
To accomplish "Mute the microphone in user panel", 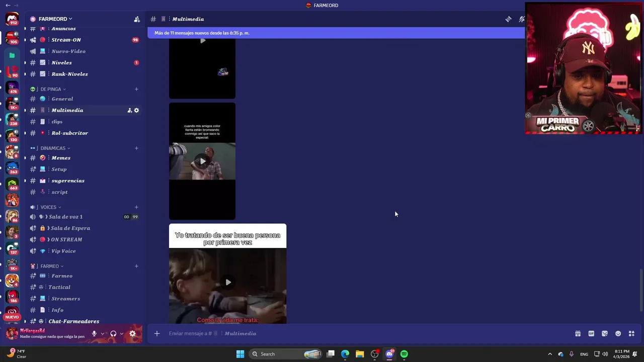I will click(x=94, y=333).
